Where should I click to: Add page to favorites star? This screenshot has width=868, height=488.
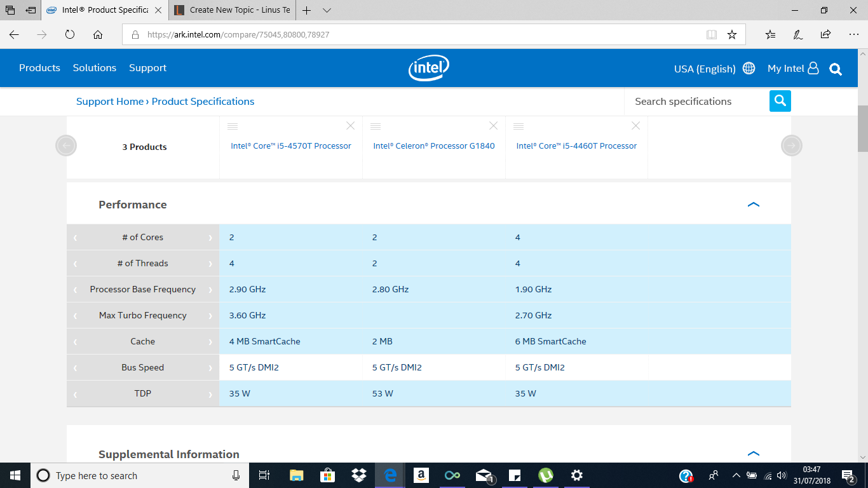732,35
